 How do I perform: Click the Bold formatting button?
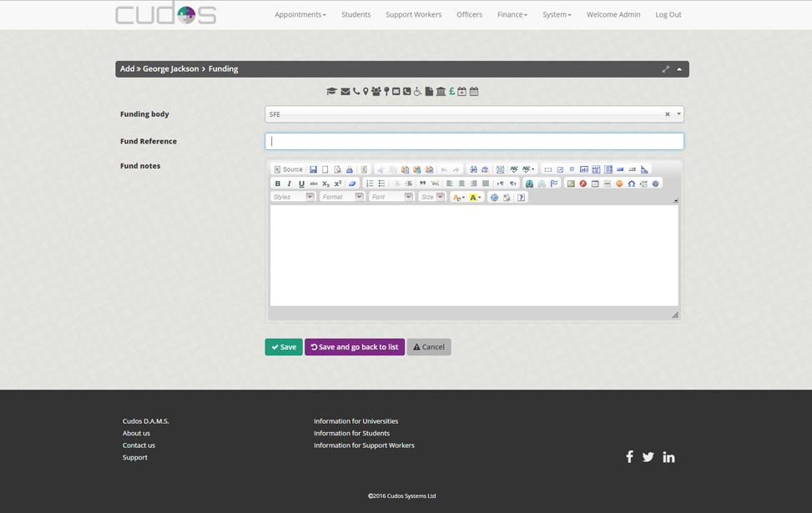pyautogui.click(x=278, y=184)
